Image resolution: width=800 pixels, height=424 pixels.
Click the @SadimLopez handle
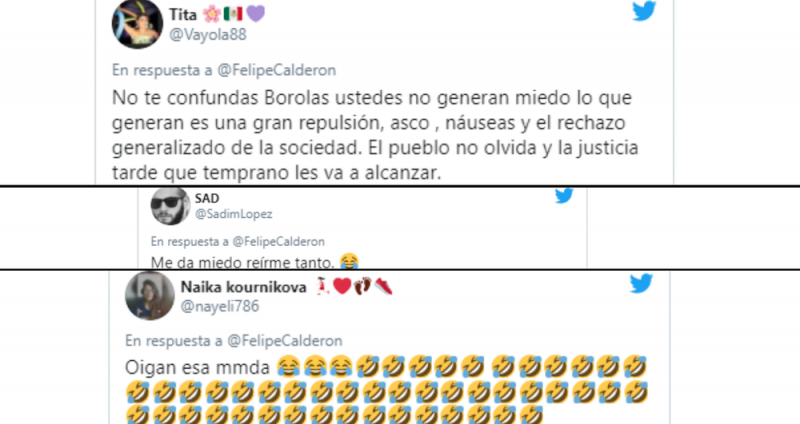[234, 214]
